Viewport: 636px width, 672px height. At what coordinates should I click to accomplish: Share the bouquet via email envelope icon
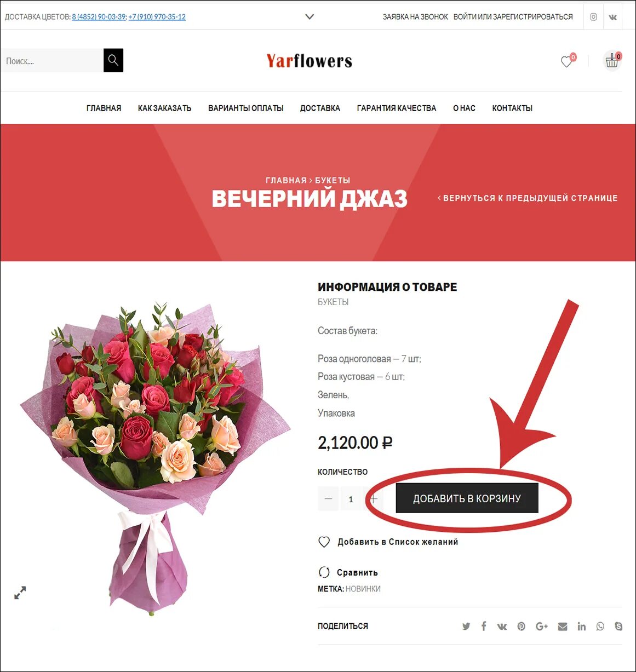click(563, 626)
